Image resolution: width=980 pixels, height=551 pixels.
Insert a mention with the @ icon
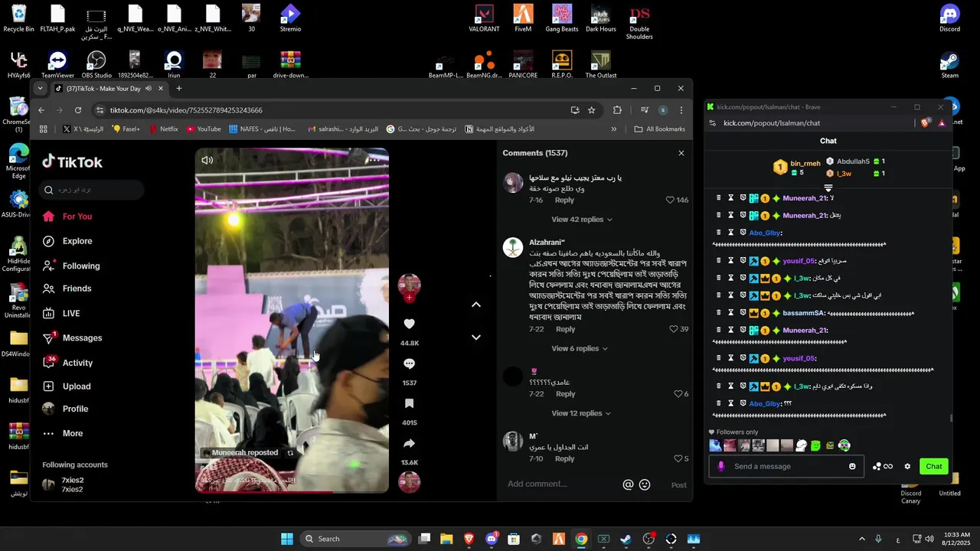pyautogui.click(x=628, y=484)
